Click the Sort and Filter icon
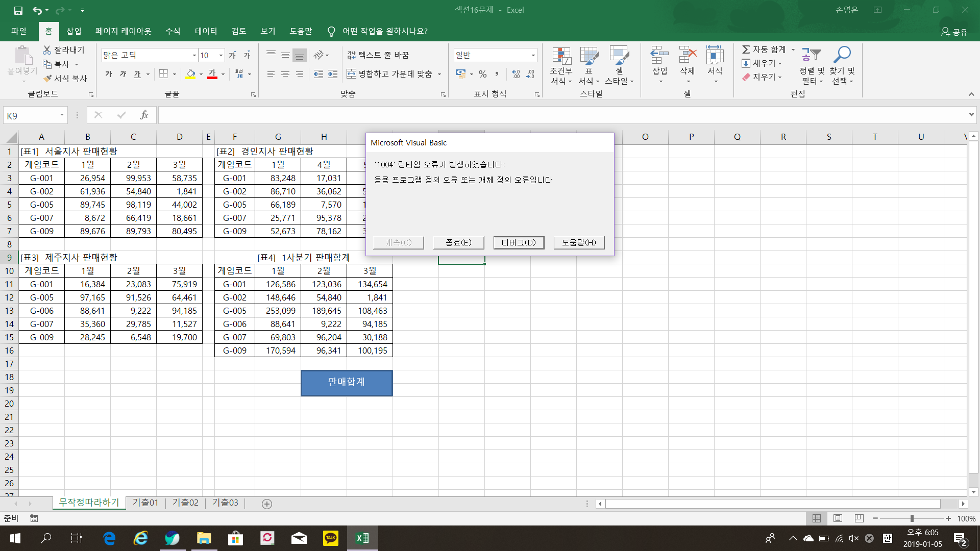Image resolution: width=980 pixels, height=551 pixels. point(811,55)
